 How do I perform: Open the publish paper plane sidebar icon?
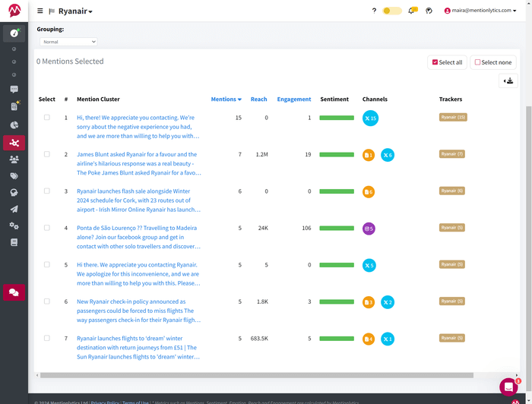click(x=14, y=209)
